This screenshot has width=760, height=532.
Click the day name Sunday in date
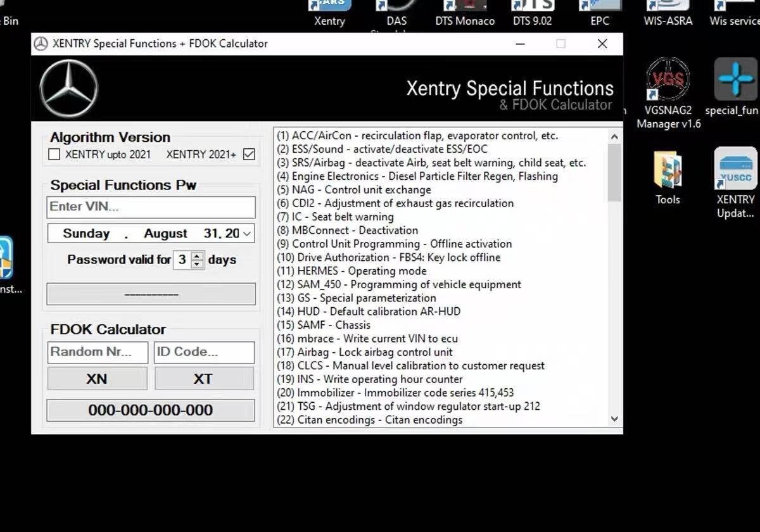pyautogui.click(x=86, y=234)
